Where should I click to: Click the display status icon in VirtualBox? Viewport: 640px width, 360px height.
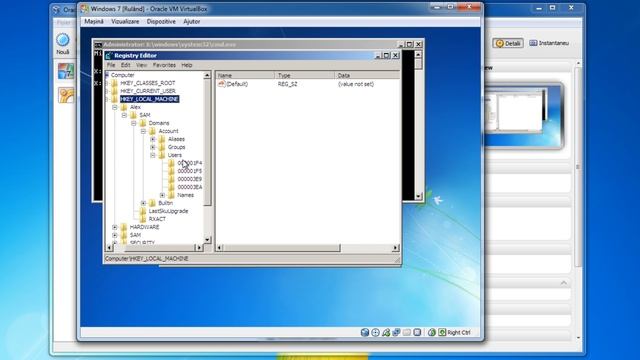click(x=417, y=333)
